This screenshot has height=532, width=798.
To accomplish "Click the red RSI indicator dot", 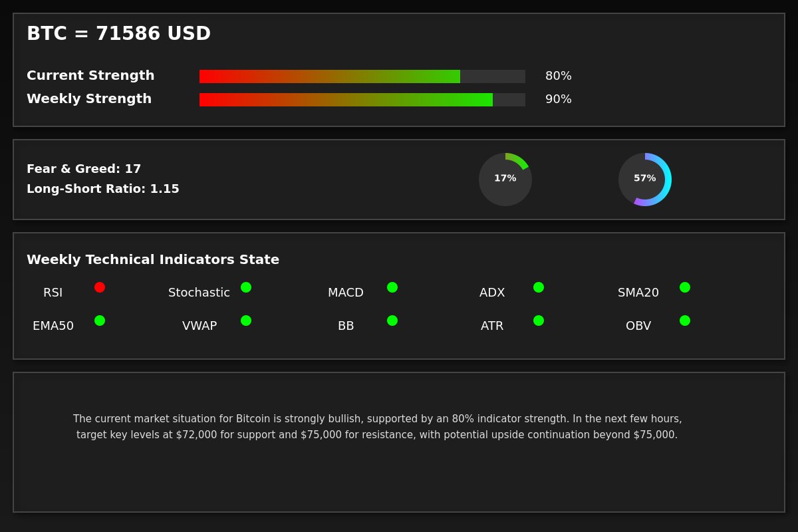I will (x=100, y=287).
